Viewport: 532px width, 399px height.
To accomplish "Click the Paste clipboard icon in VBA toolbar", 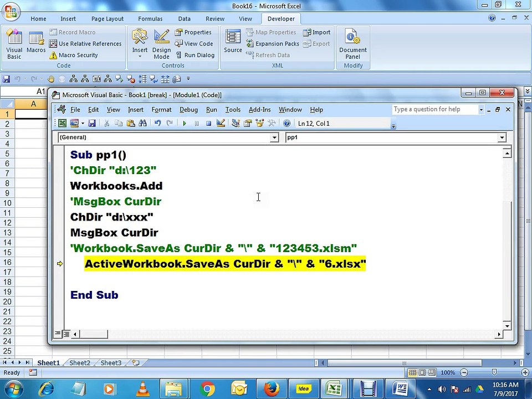I will (x=131, y=123).
